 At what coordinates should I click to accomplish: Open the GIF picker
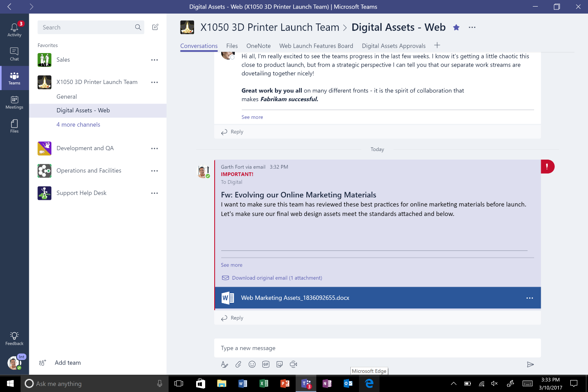click(x=266, y=364)
